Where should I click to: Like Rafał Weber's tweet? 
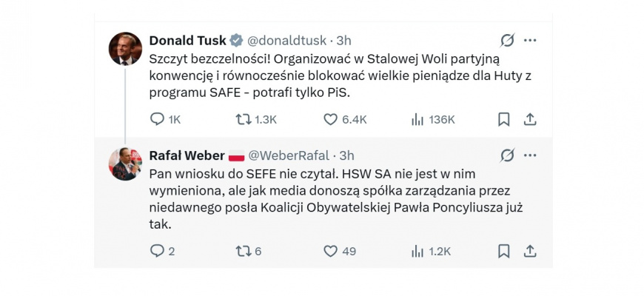(x=330, y=252)
